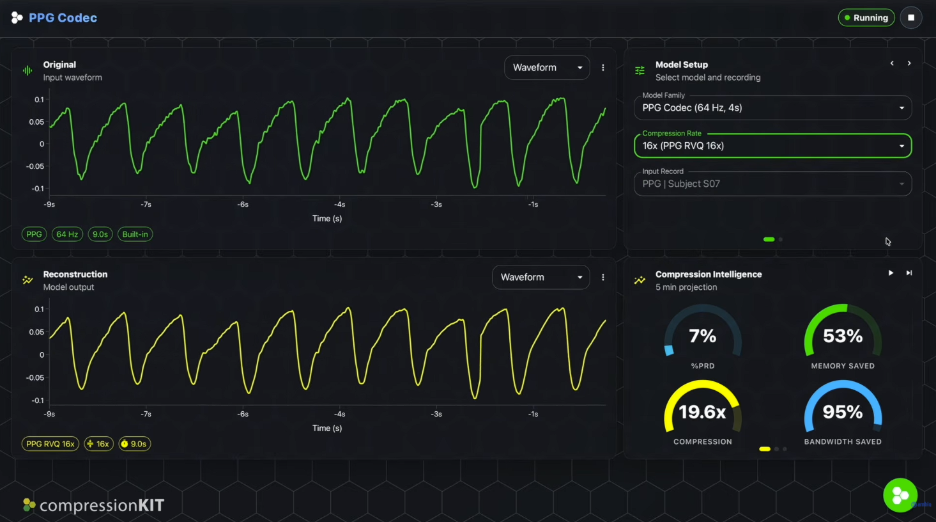
Task: Go to previous Model Setup page arrow
Action: 892,63
